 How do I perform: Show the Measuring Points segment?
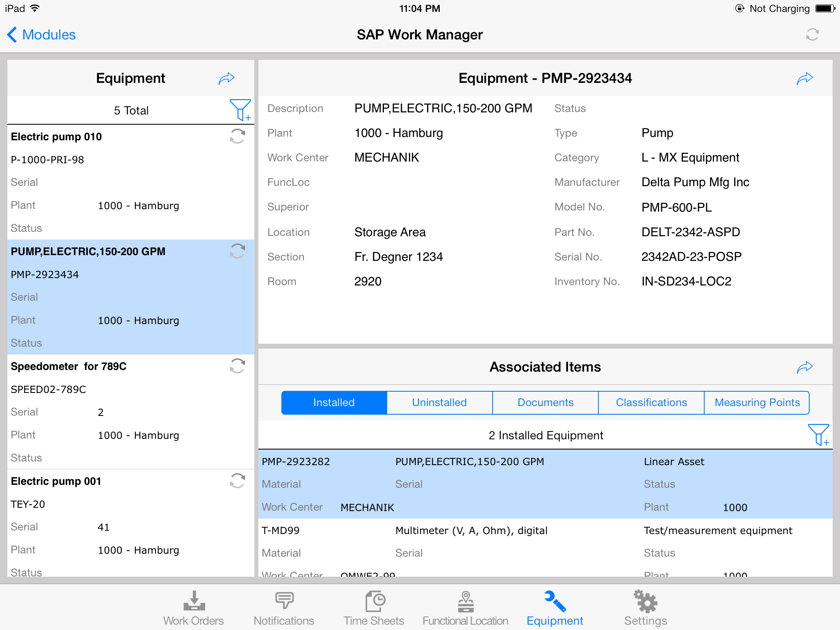click(x=757, y=402)
